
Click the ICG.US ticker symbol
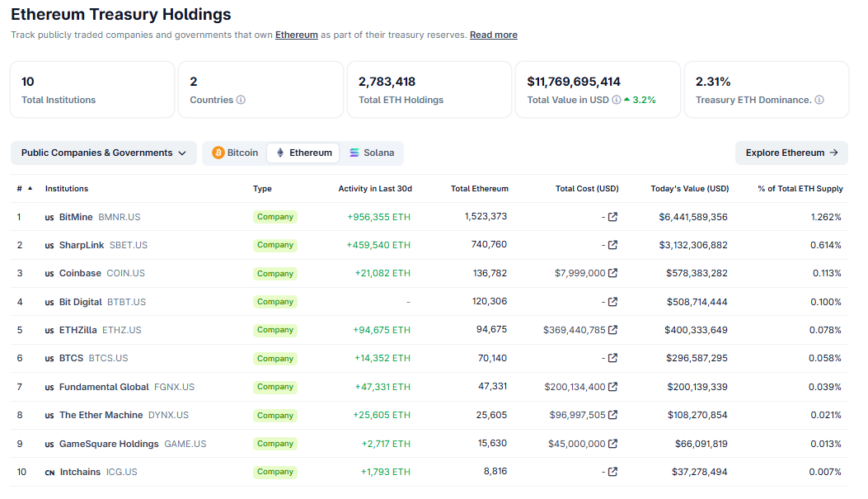tap(122, 473)
